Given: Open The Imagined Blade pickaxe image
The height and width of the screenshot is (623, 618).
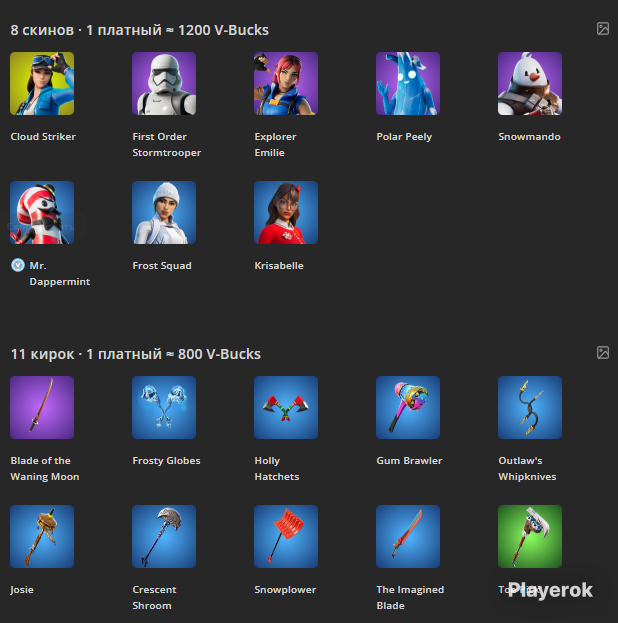Looking at the screenshot, I should [408, 536].
